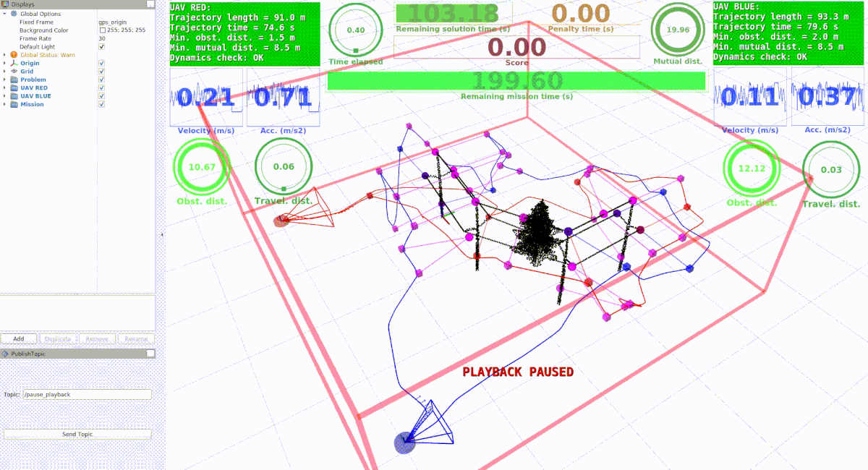Click the Origin axes icon
Viewport: 868px width, 470px height.
pyautogui.click(x=14, y=63)
